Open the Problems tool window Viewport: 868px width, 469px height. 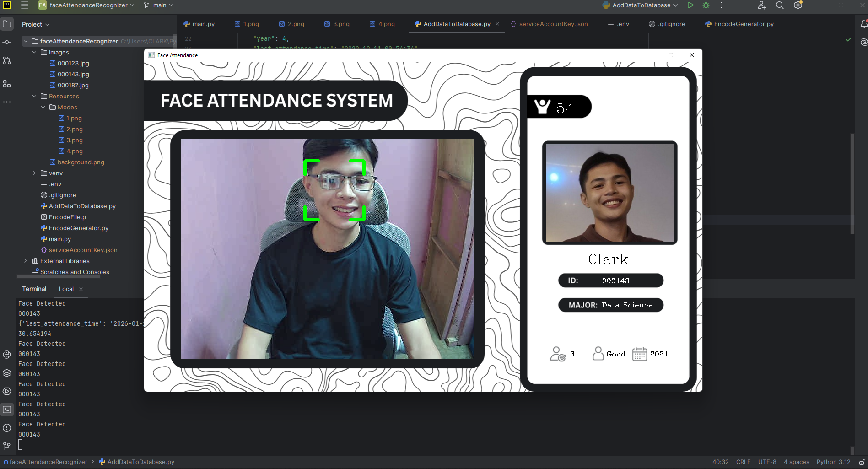(x=7, y=428)
